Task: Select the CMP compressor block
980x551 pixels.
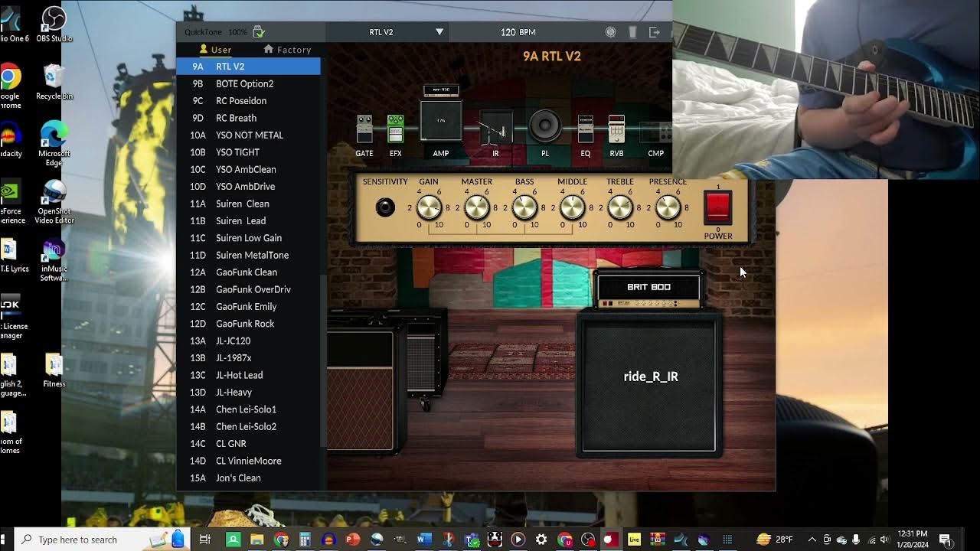Action: pos(656,132)
